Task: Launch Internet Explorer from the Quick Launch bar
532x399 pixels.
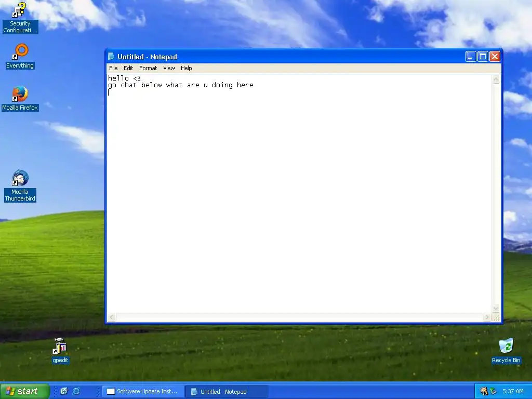Action: (76, 391)
